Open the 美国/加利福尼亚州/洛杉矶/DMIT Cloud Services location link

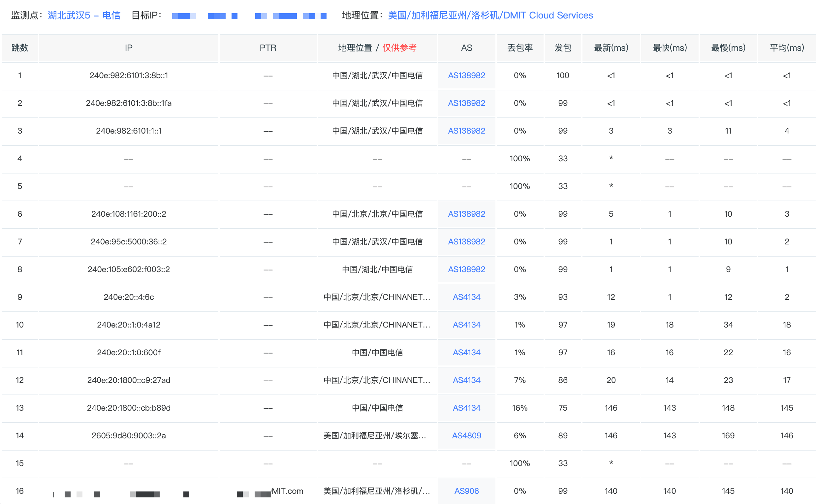coord(490,15)
